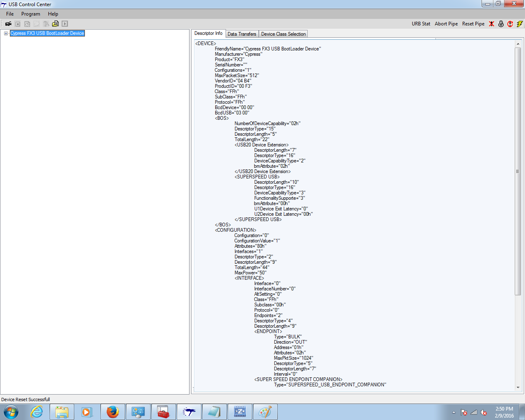
Task: Open the Help menu
Action: [x=53, y=14]
